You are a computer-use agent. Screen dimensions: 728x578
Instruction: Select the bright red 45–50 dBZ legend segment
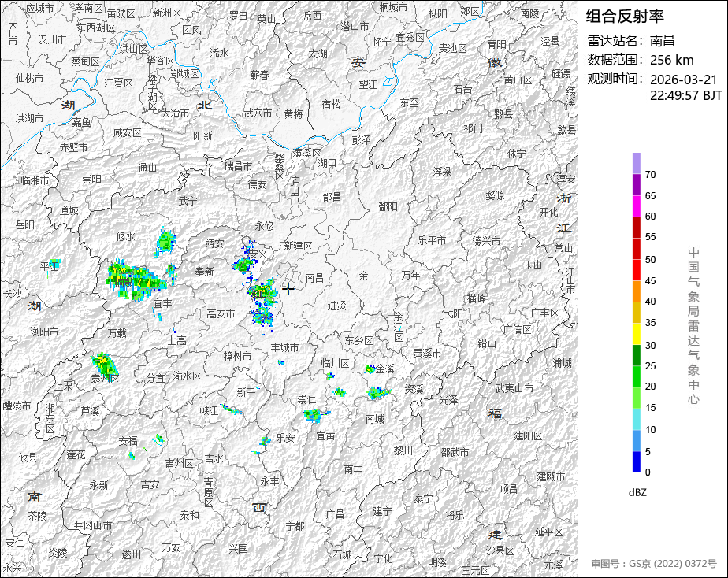point(637,269)
